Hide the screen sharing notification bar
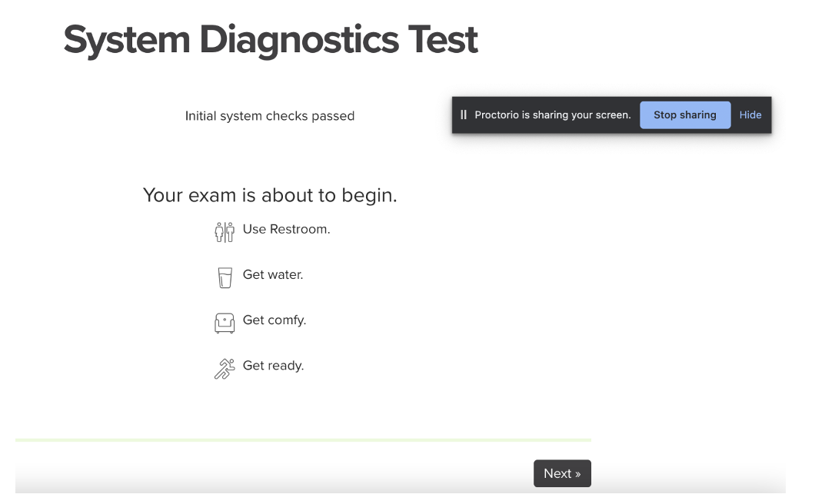 pos(750,115)
